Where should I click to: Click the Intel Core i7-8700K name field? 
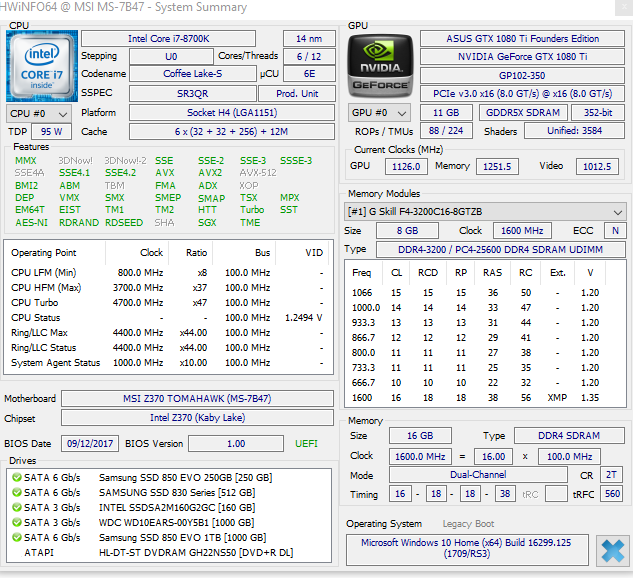pyautogui.click(x=168, y=39)
